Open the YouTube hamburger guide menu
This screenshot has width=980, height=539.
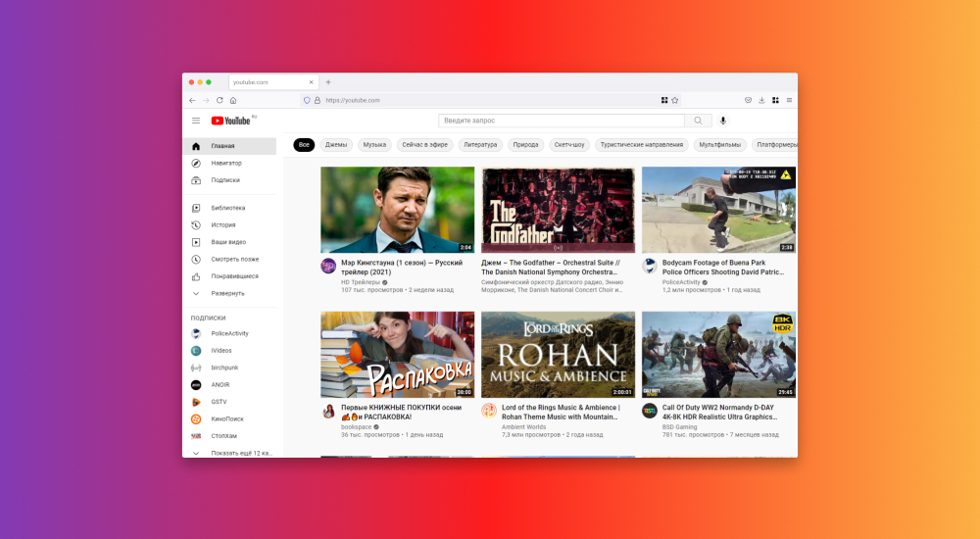pos(196,121)
